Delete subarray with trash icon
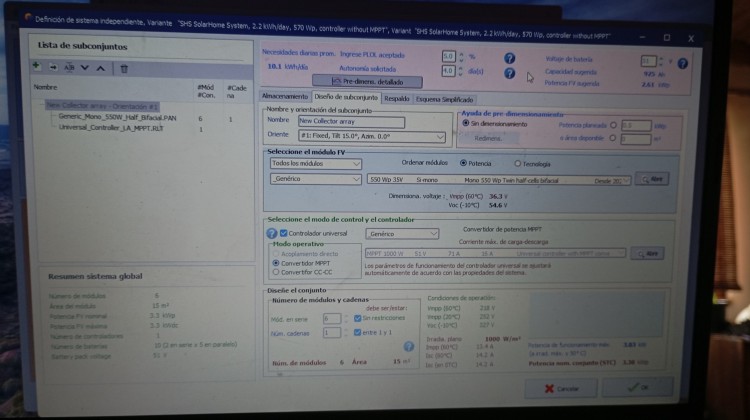 pos(124,69)
